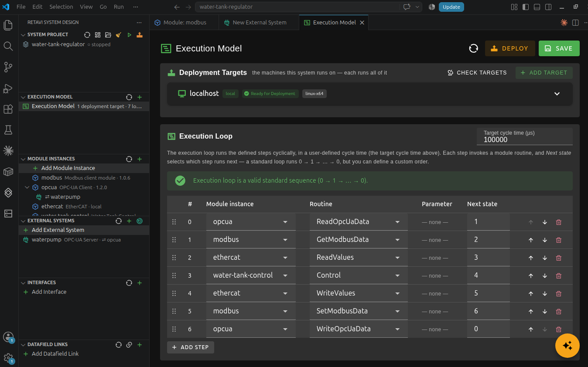Open routine dropdown showing WriteValues
The width and height of the screenshot is (588, 367).
359,293
